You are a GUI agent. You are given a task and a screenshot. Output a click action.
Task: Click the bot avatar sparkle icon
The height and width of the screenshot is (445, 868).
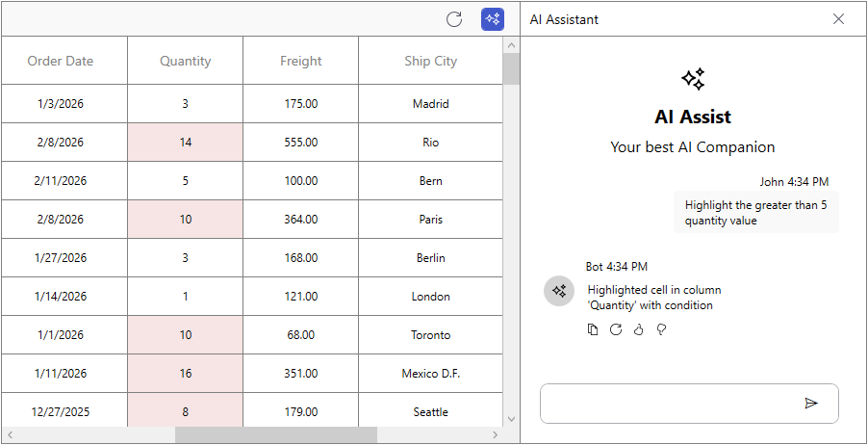[559, 291]
